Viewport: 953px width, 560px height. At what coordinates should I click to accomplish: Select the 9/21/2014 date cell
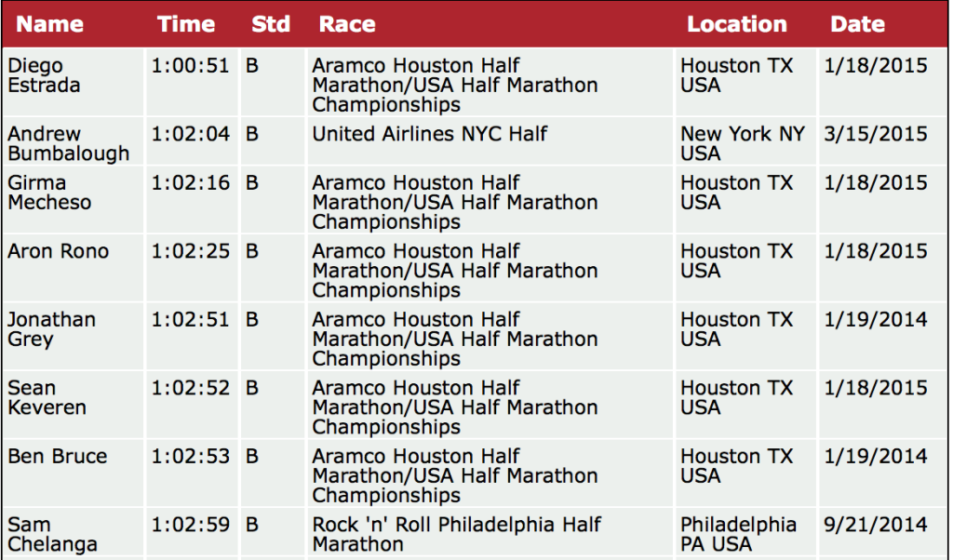[875, 525]
